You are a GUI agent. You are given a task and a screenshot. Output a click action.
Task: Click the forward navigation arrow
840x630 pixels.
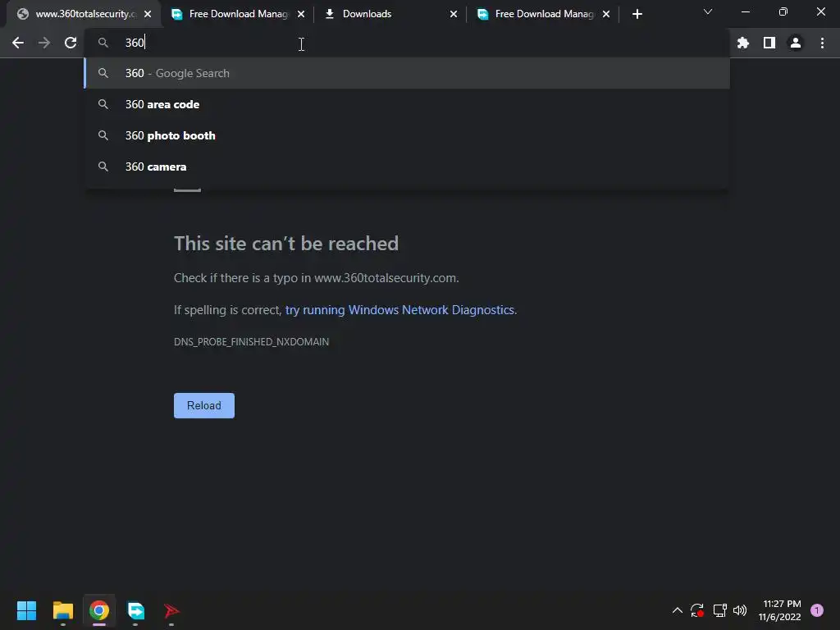coord(44,43)
